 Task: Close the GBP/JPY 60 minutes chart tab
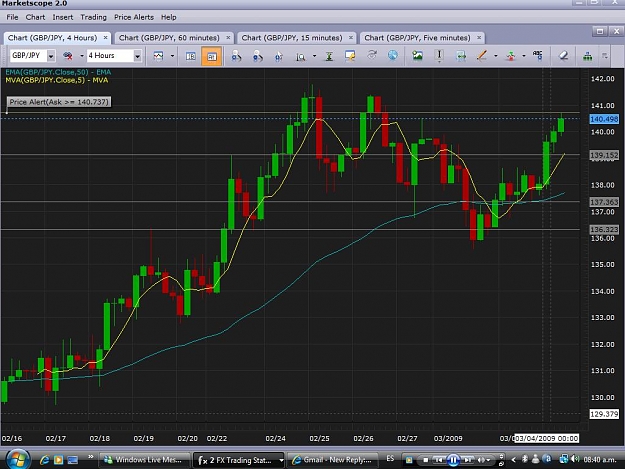click(x=228, y=37)
